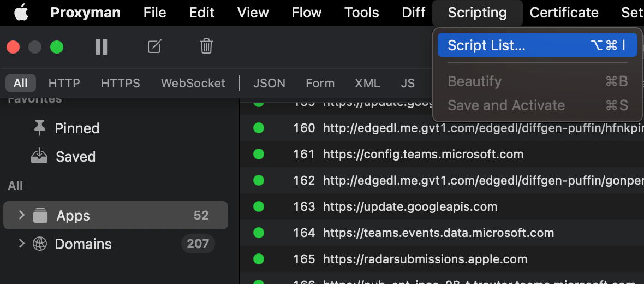Open the View menu
644x284 pixels.
click(x=253, y=13)
